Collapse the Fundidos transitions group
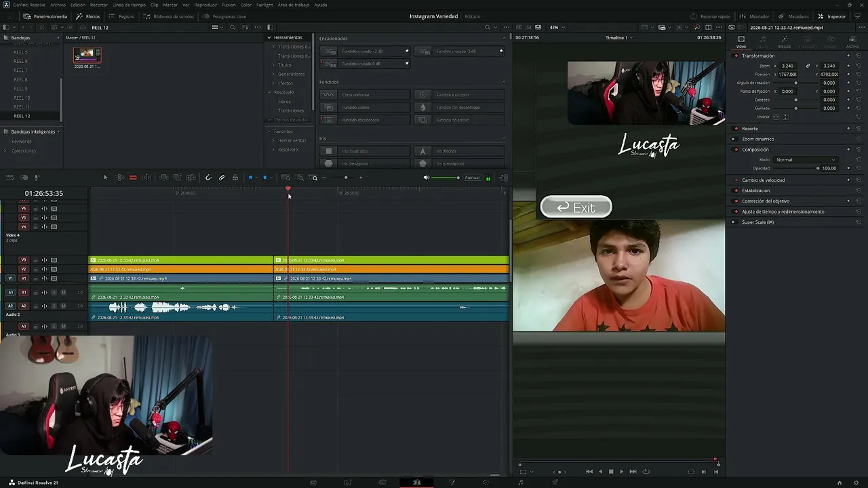 [504, 82]
